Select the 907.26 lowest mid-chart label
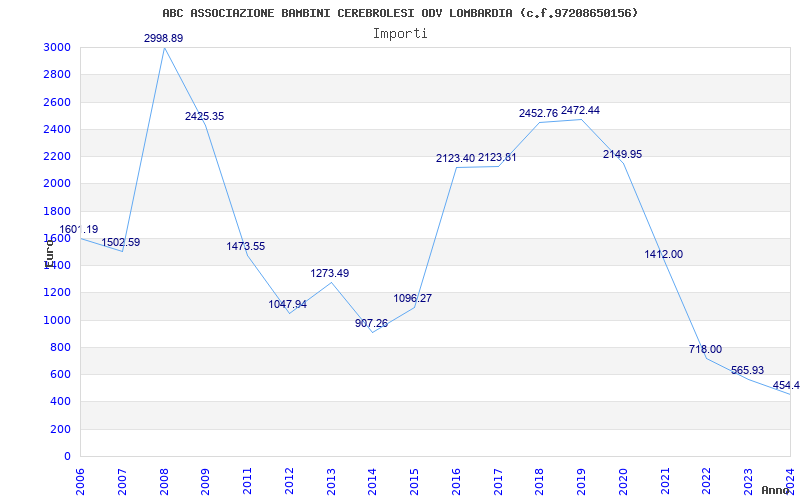 pos(372,324)
